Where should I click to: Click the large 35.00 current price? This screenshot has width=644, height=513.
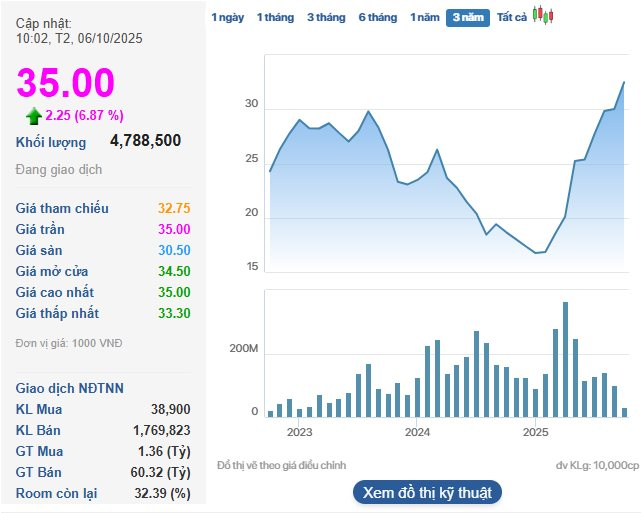[x=65, y=83]
